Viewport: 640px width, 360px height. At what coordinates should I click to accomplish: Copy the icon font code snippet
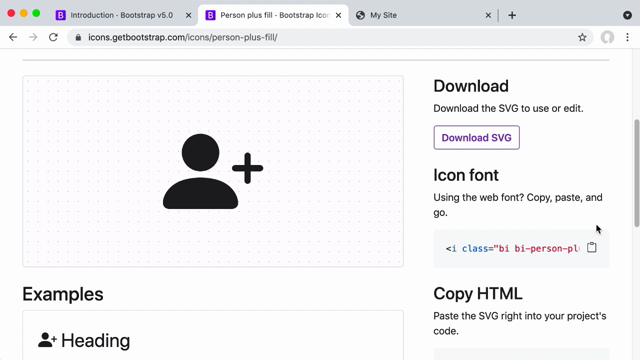(x=591, y=247)
